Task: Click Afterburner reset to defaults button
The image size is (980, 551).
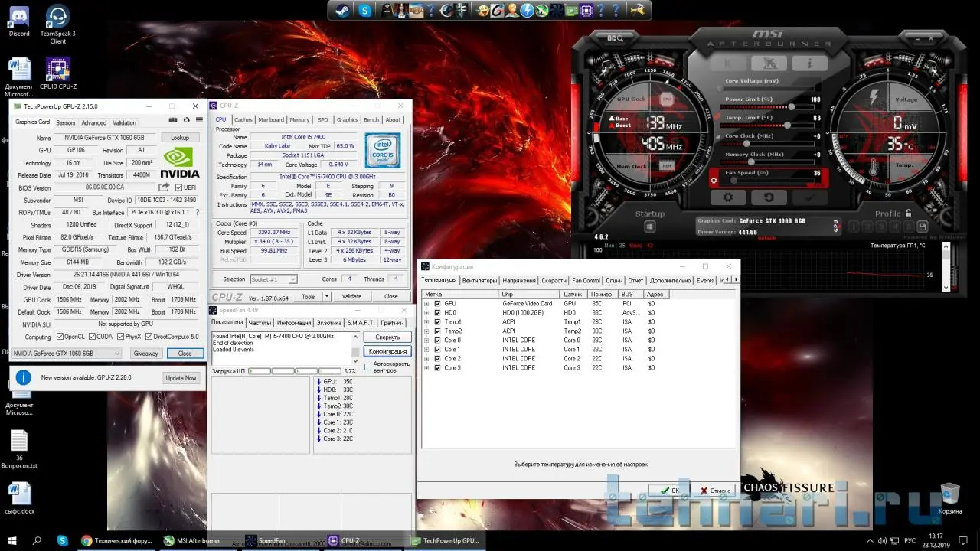Action: (x=768, y=197)
